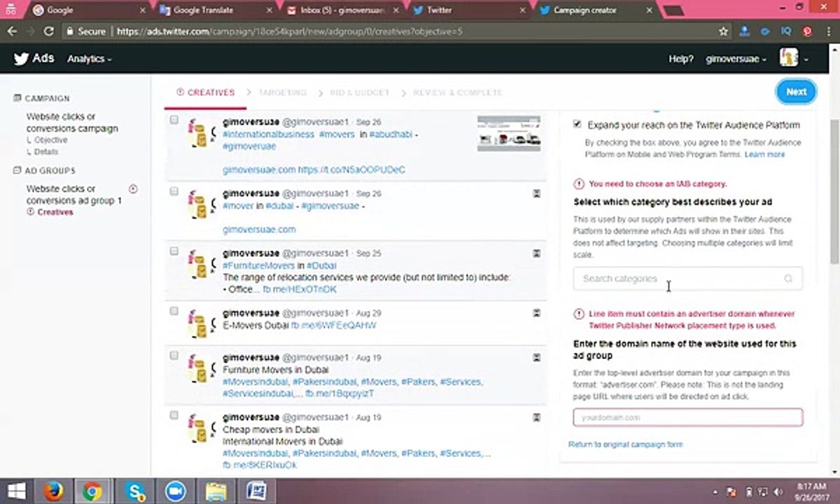Image resolution: width=840 pixels, height=504 pixels.
Task: Click the browser address bar URL
Action: (289, 31)
